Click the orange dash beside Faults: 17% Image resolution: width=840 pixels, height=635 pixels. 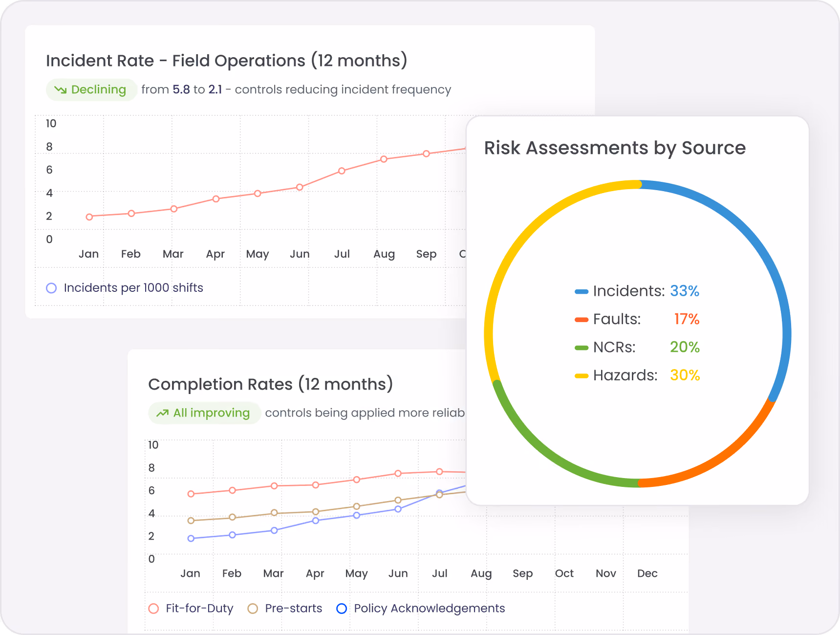pyautogui.click(x=582, y=320)
